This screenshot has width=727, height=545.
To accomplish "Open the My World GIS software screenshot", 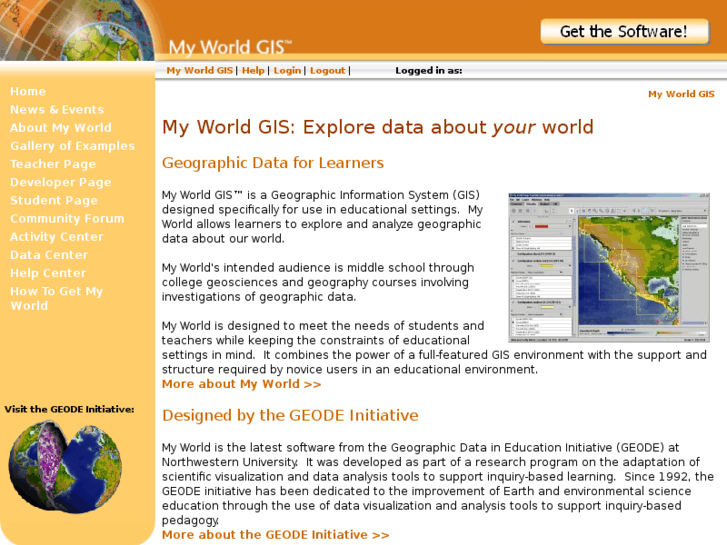I will click(609, 268).
